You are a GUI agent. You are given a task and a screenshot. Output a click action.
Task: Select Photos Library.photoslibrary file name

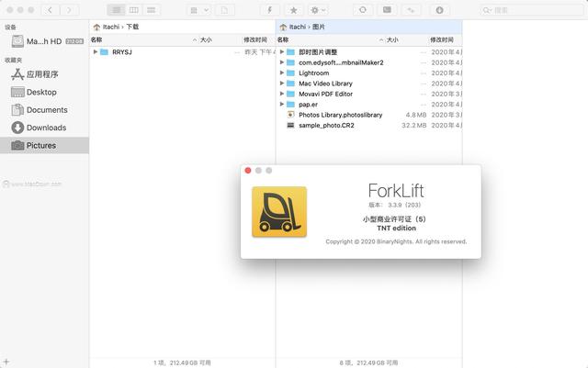pos(341,115)
